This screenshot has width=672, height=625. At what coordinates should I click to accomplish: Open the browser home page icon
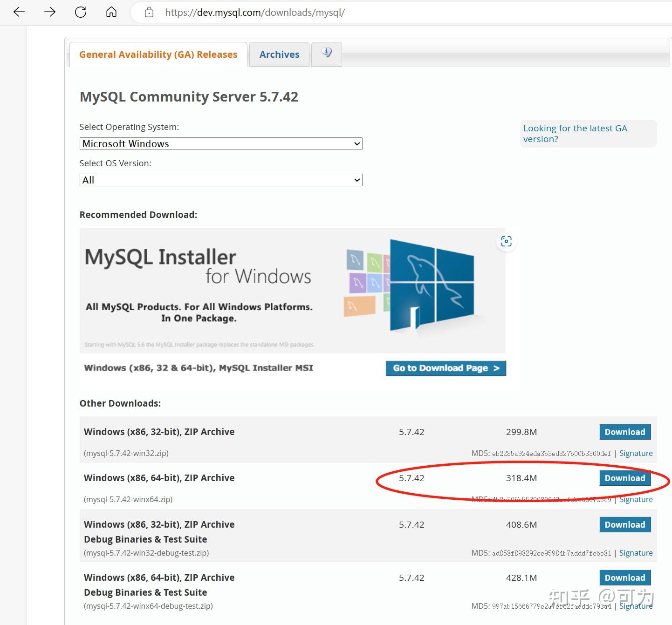click(111, 12)
